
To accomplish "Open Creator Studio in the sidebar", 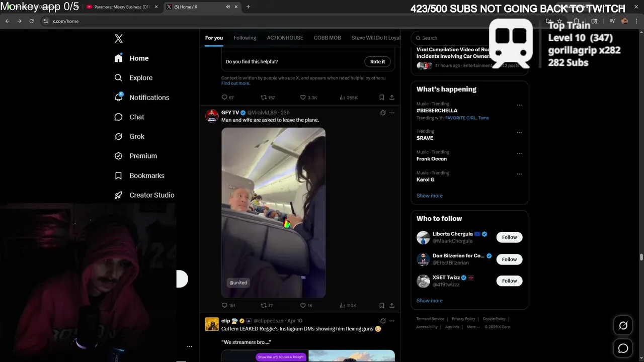I will [x=144, y=195].
